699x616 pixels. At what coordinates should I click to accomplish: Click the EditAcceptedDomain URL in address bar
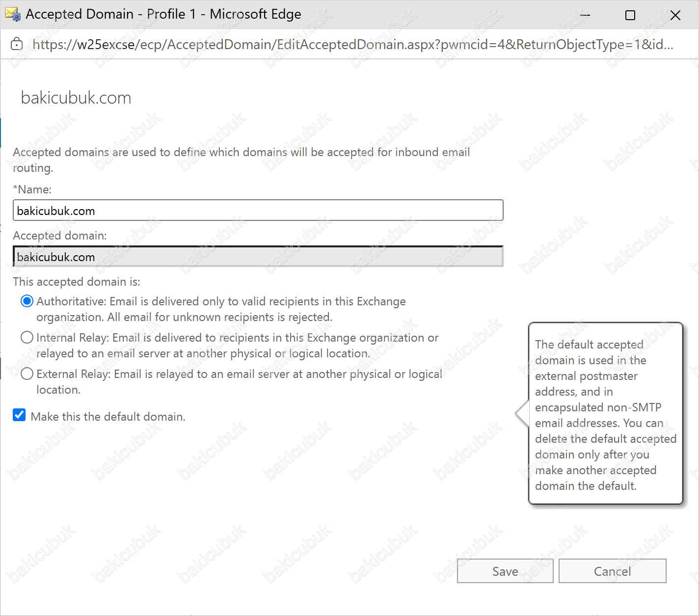pyautogui.click(x=352, y=44)
